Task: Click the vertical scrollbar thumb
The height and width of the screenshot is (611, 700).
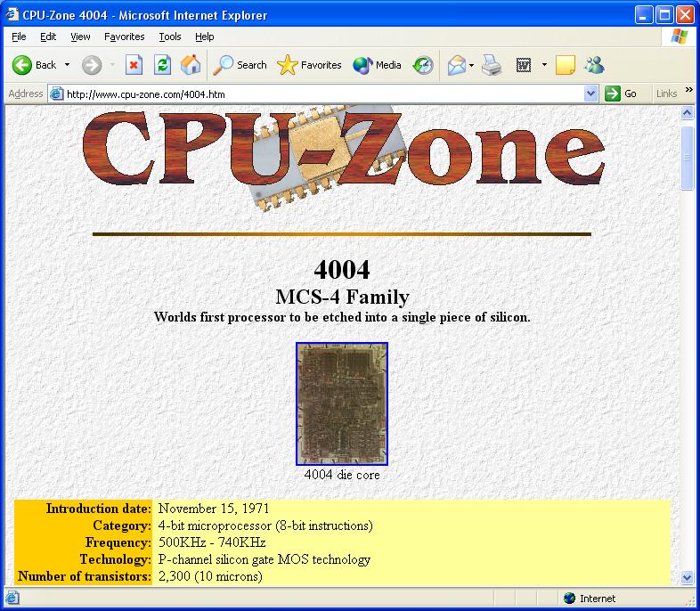Action: click(687, 158)
